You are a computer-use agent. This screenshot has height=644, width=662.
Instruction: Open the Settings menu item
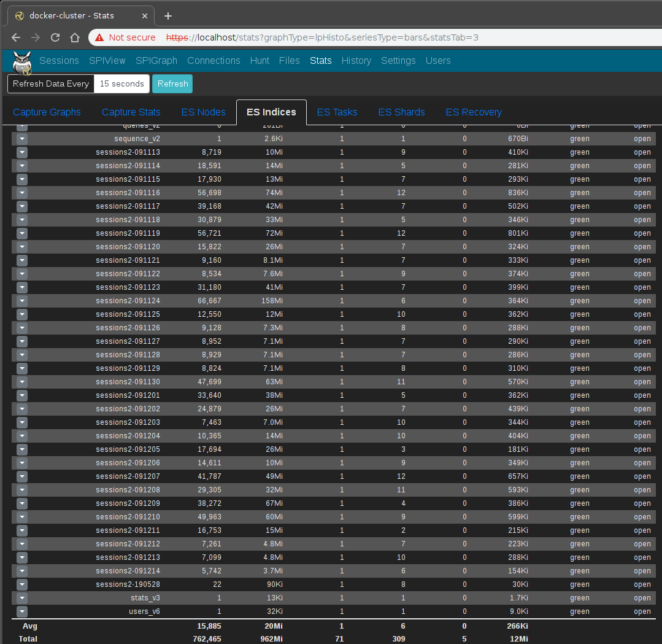click(398, 61)
